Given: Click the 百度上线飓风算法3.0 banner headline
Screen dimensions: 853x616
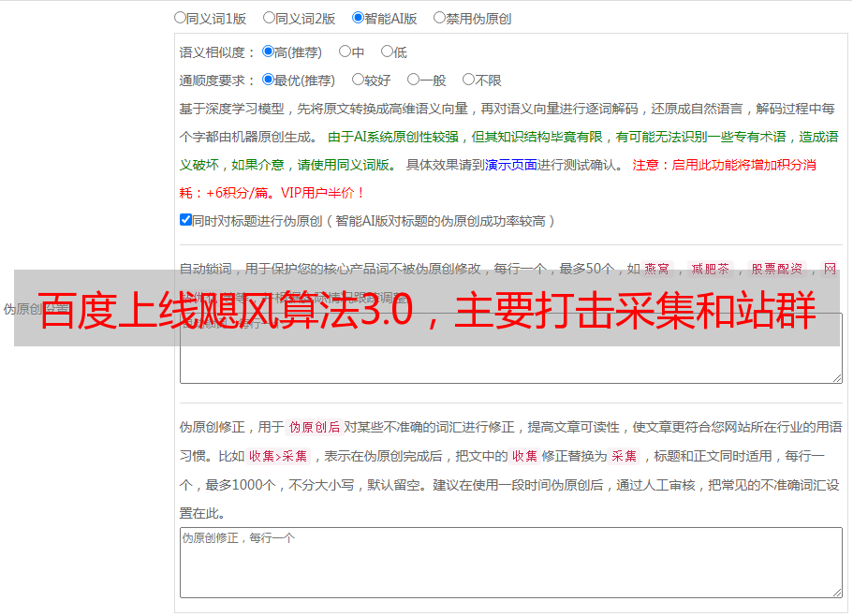Looking at the screenshot, I should 426,309.
